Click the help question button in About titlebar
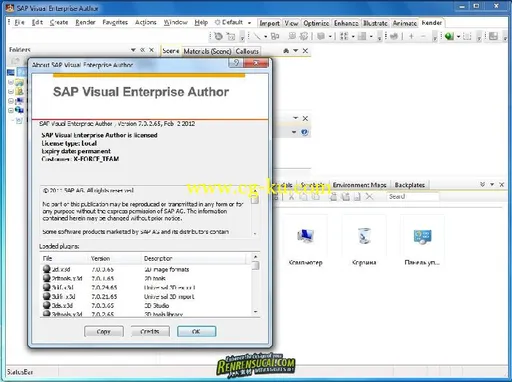Image resolution: width=512 pixels, height=382 pixels. click(236, 63)
